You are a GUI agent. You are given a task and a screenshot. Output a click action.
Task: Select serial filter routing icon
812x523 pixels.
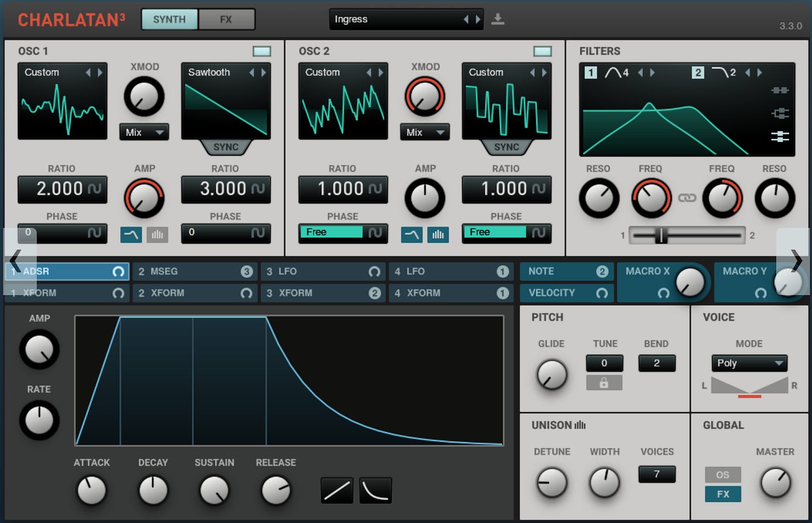pos(780,90)
